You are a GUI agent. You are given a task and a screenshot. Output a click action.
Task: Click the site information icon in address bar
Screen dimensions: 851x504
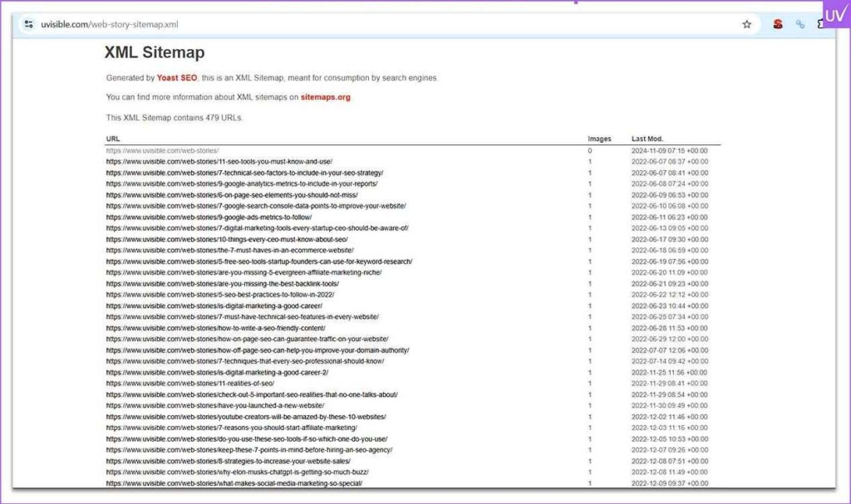[29, 24]
